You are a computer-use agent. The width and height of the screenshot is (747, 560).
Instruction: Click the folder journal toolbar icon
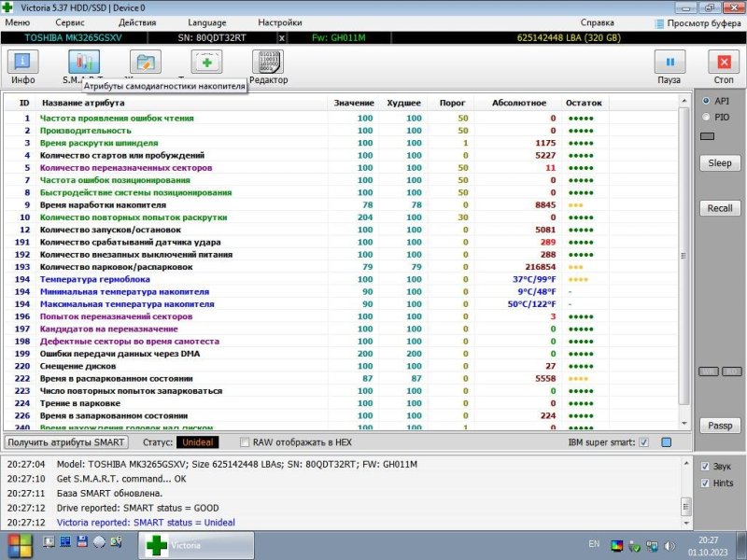(x=145, y=63)
